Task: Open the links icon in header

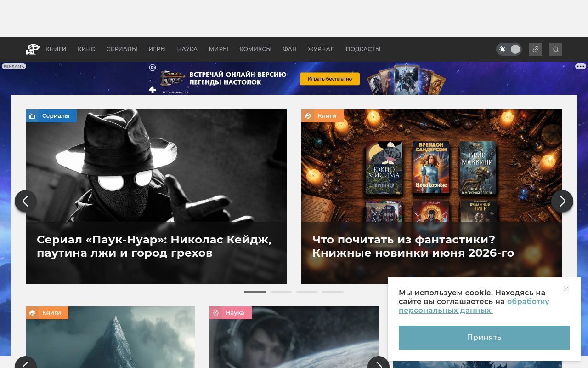Action: [x=536, y=49]
